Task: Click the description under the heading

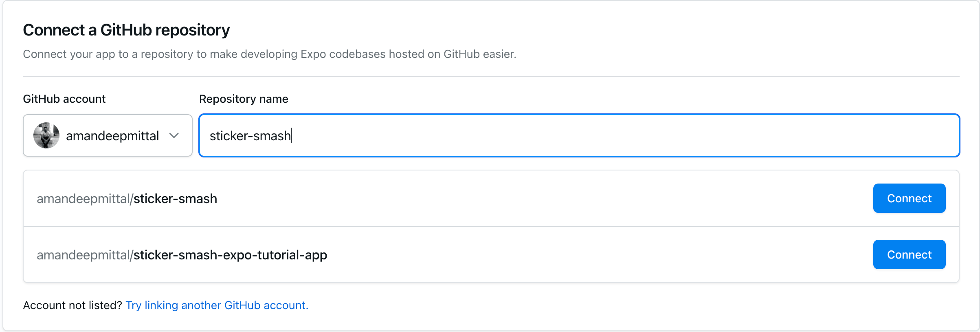Action: 270,53
